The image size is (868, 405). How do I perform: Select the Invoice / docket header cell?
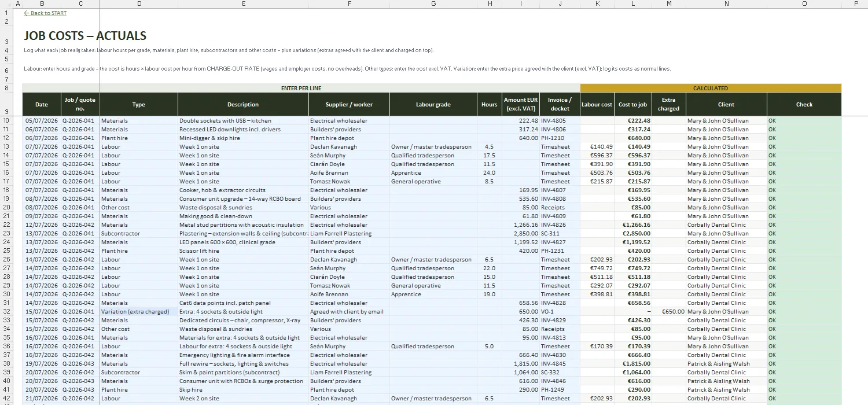560,105
